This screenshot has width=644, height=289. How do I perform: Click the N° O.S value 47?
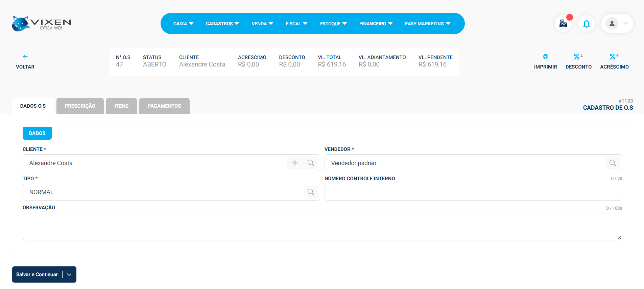coord(119,64)
